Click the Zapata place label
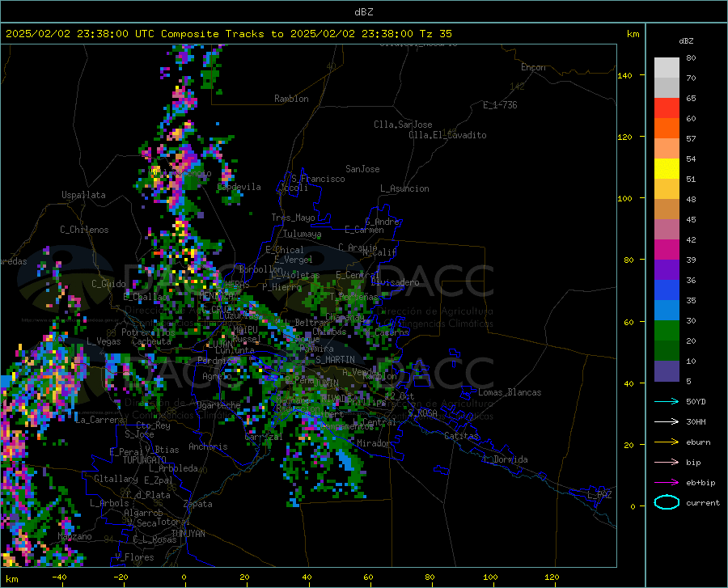This screenshot has width=728, height=588. tap(198, 504)
